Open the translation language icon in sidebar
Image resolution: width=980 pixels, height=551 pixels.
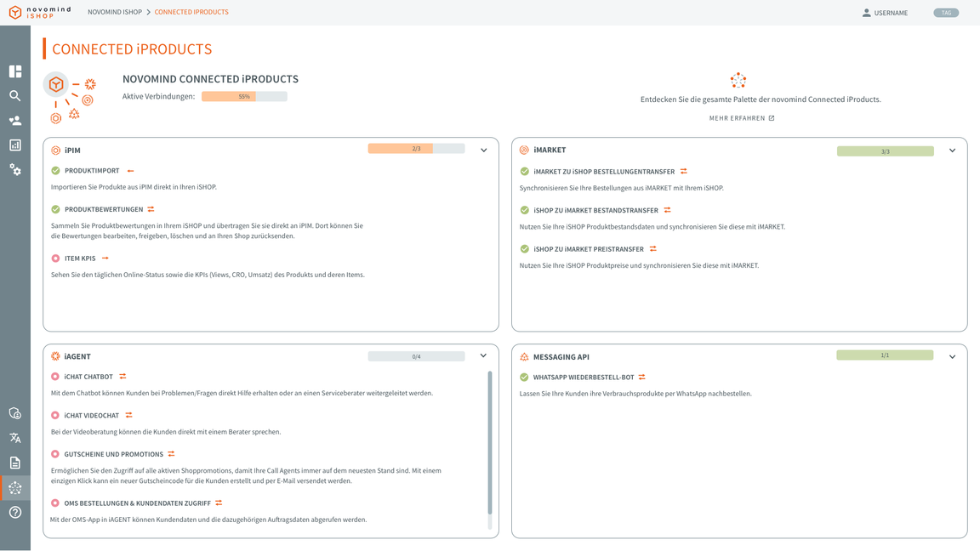click(x=15, y=438)
